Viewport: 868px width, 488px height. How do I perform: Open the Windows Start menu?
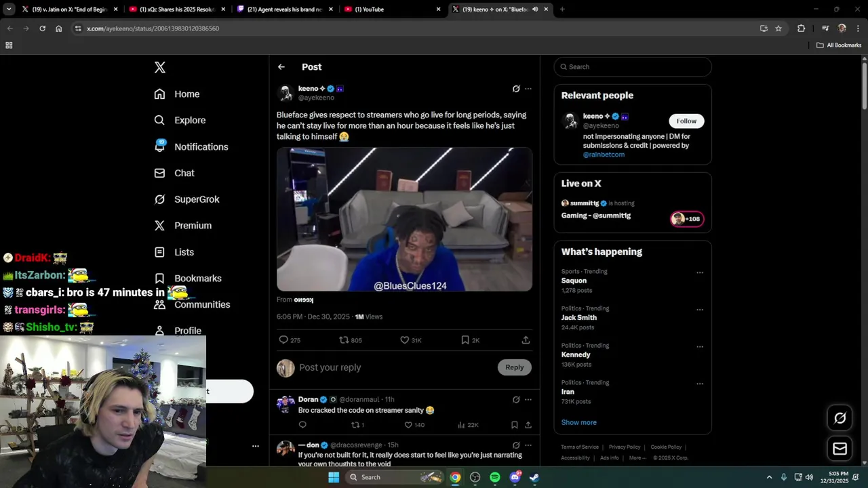click(x=334, y=477)
